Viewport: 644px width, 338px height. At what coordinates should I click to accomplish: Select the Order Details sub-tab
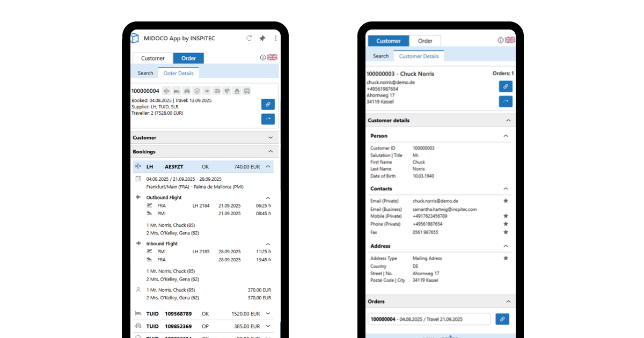(179, 73)
